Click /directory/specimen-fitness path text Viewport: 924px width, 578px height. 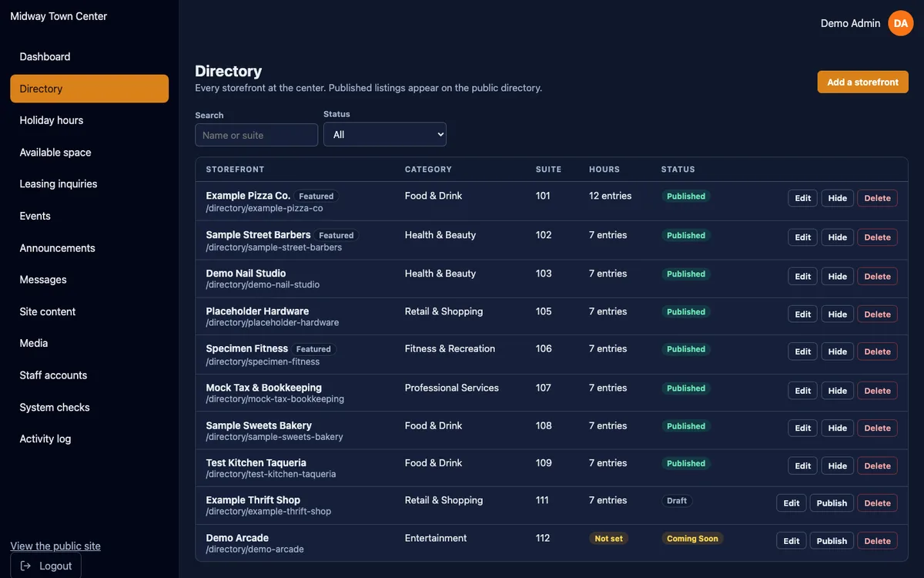[x=263, y=361]
